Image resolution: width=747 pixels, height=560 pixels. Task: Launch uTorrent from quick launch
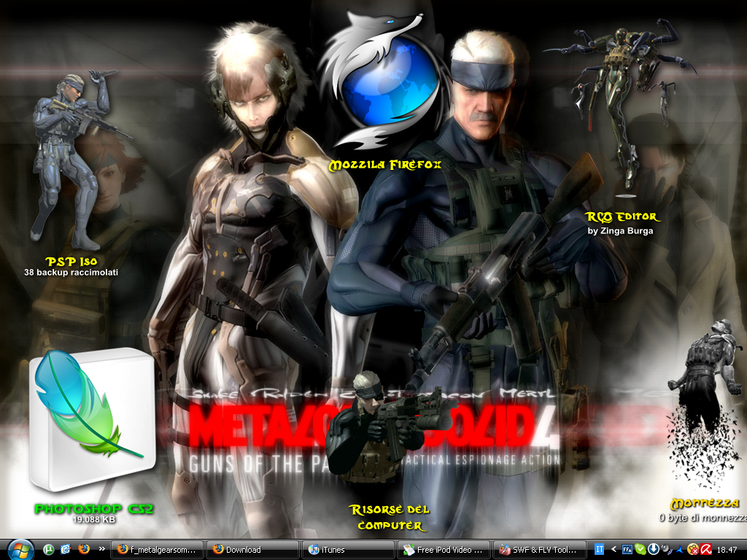point(48,550)
